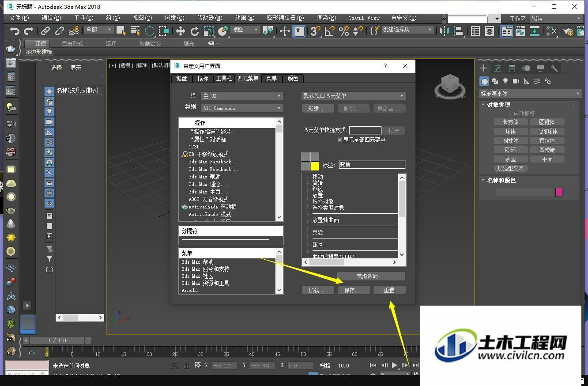The image size is (588, 386).
Task: Switch to the 颜色 tab
Action: 293,78
